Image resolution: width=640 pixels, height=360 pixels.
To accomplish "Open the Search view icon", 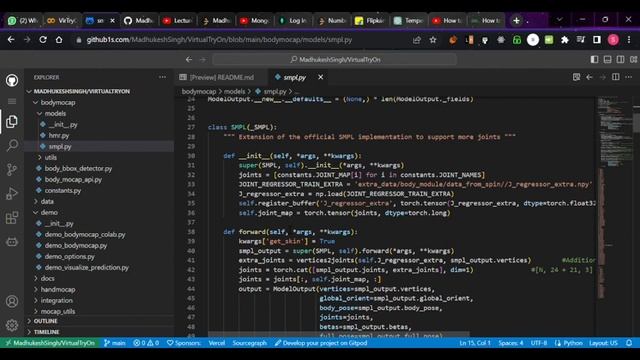I will (x=12, y=145).
